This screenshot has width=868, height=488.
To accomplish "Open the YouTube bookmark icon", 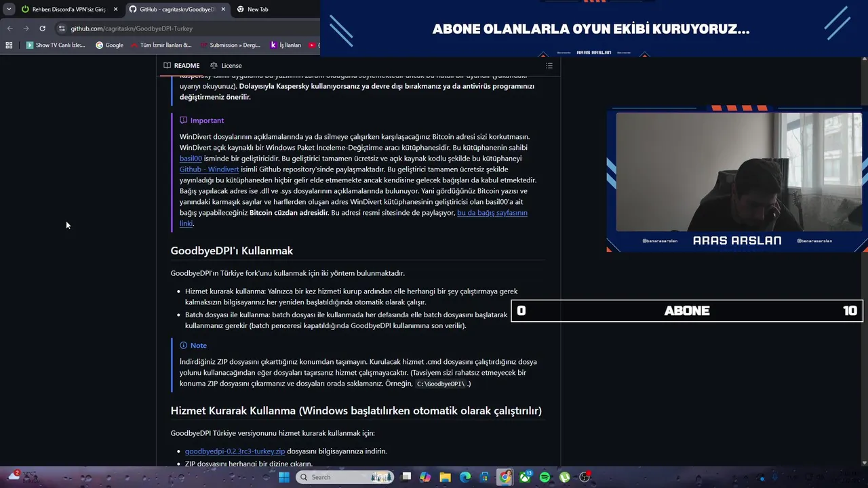I will click(x=313, y=45).
